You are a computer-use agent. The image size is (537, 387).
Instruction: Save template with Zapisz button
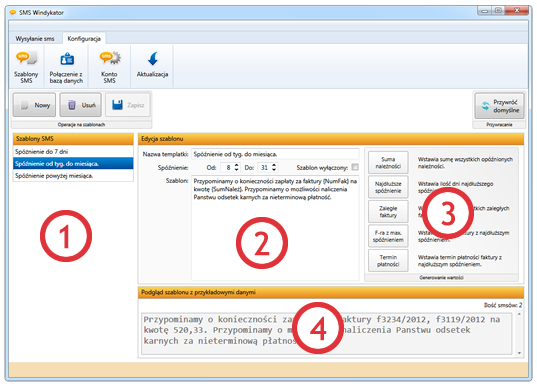(x=127, y=105)
